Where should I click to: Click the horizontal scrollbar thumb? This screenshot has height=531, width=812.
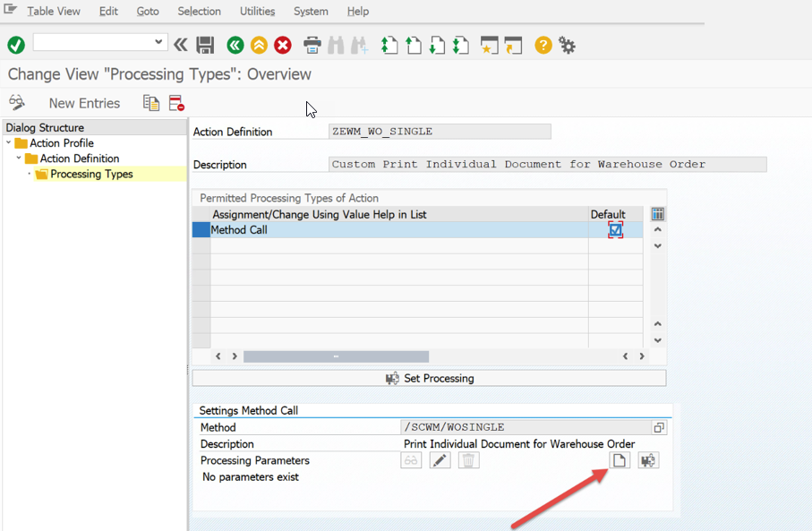(336, 356)
